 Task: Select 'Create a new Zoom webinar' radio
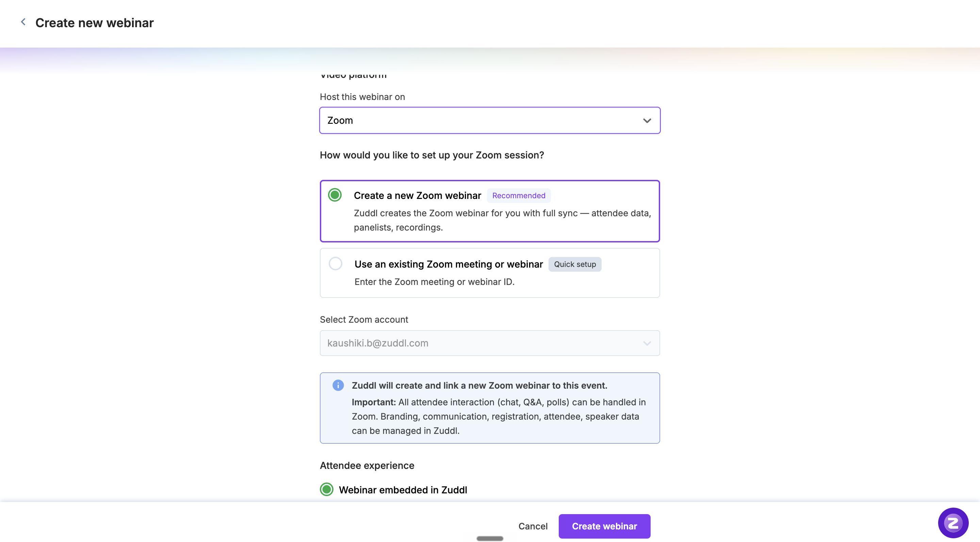(x=335, y=195)
